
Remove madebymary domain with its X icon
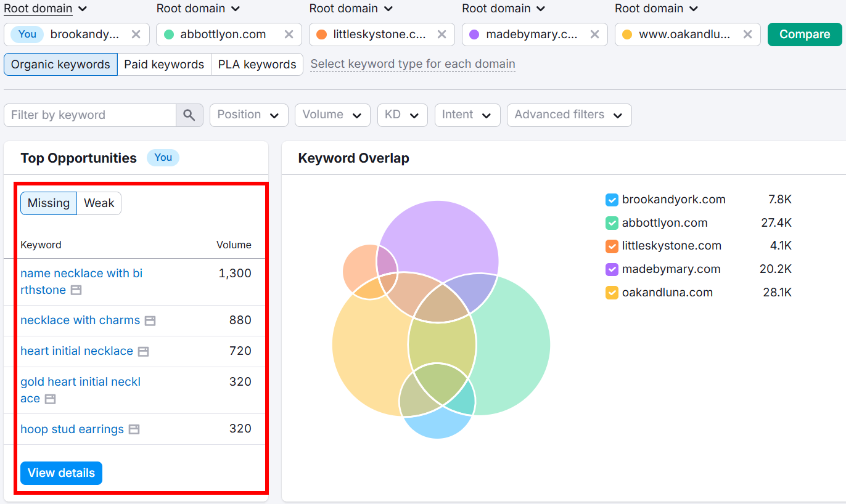(594, 35)
